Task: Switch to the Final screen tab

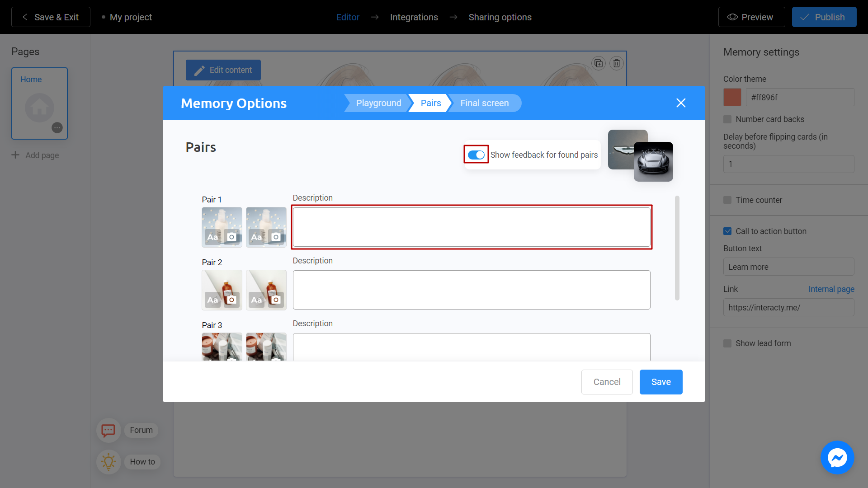Action: tap(485, 103)
